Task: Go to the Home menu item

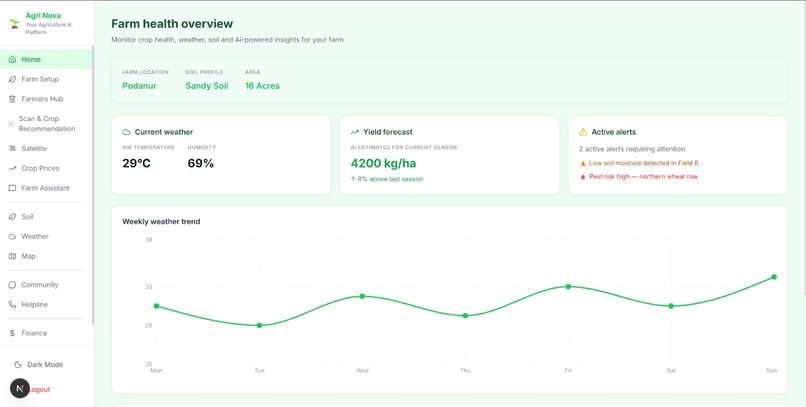Action: tap(46, 60)
